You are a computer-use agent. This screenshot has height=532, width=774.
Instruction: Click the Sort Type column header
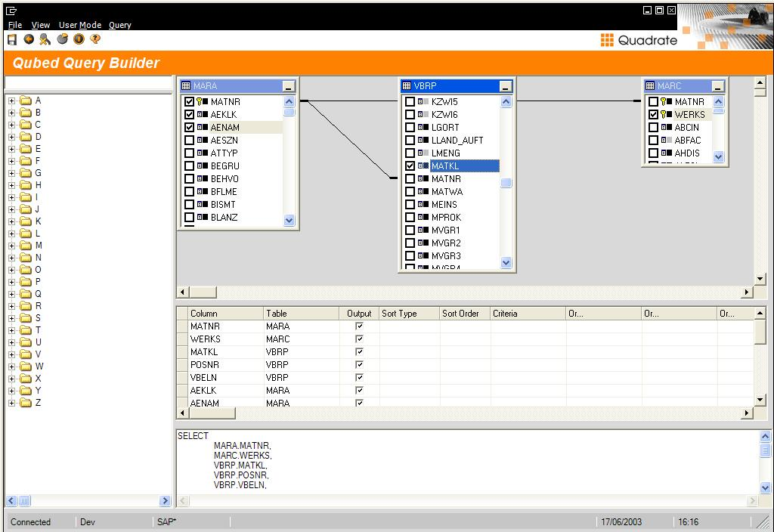point(408,314)
